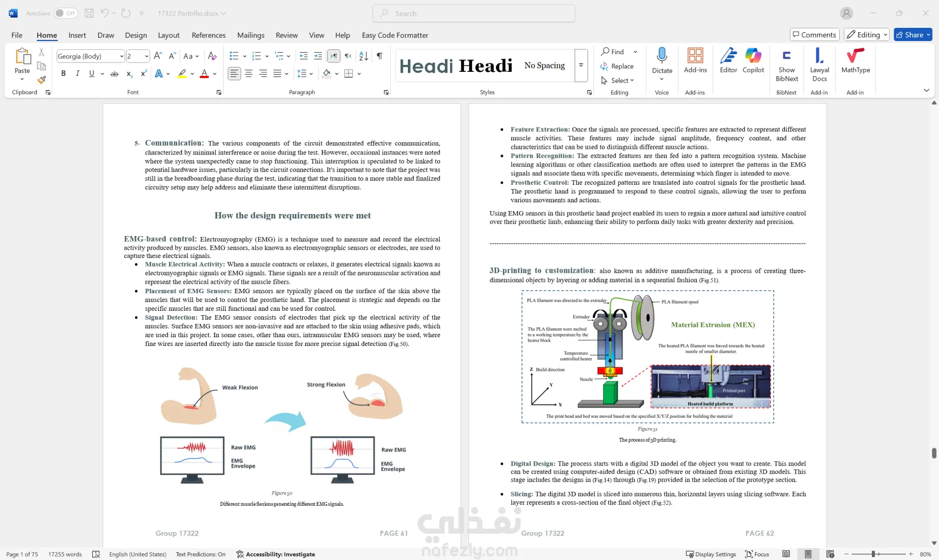Expand the Styles gallery
Screen dimensions: 939x560
(581, 65)
